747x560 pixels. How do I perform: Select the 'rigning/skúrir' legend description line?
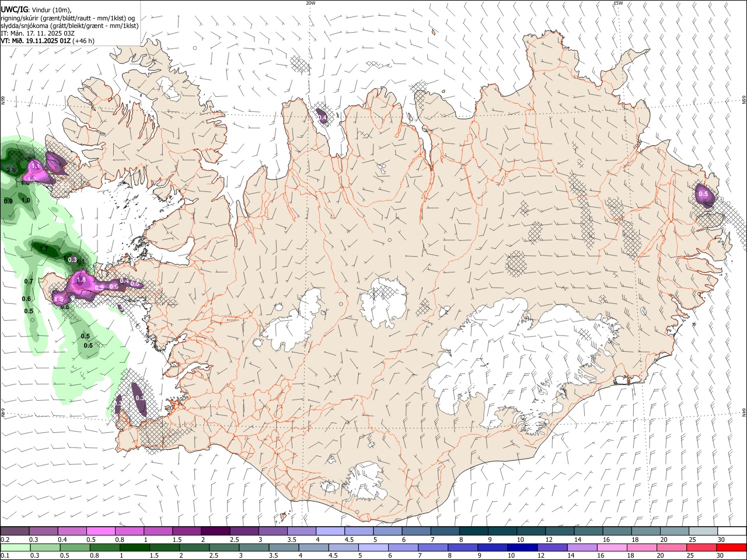[67, 18]
